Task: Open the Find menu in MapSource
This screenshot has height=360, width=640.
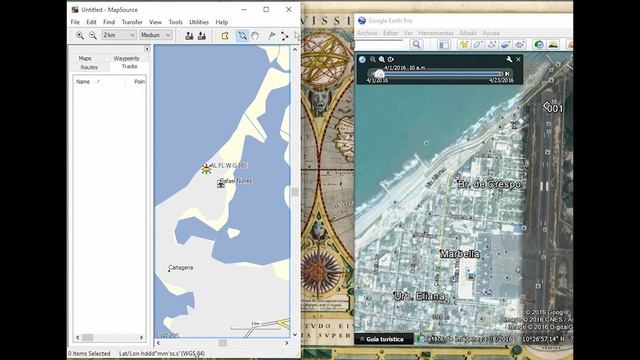Action: click(109, 22)
